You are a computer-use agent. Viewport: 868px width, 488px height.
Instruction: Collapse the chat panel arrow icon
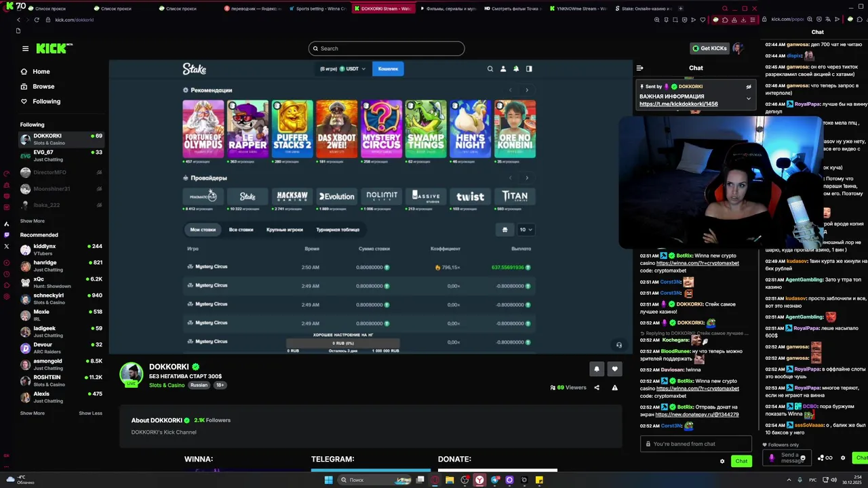tap(639, 68)
